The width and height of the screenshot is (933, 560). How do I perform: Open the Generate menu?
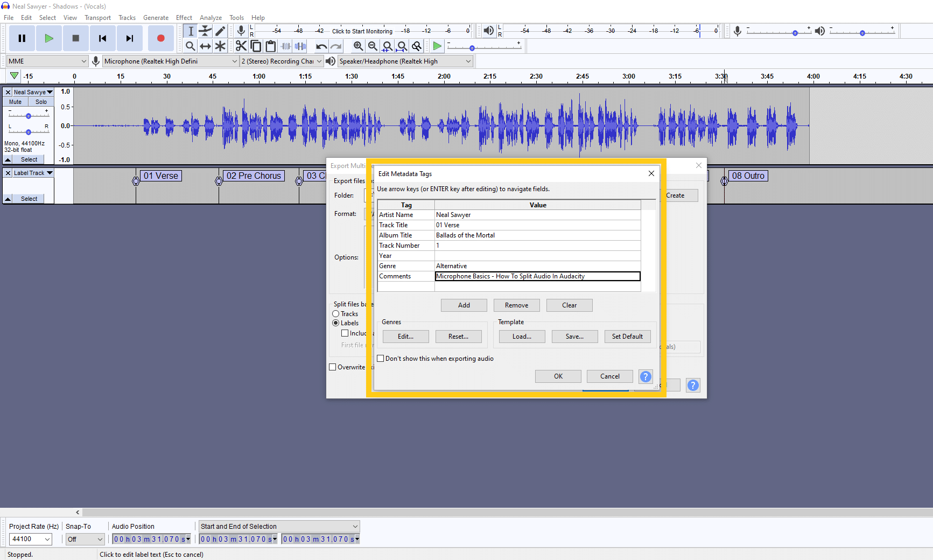click(x=156, y=17)
